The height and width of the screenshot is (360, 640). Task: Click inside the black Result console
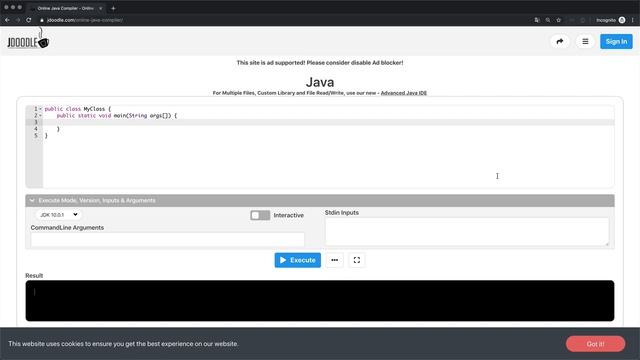[x=320, y=300]
